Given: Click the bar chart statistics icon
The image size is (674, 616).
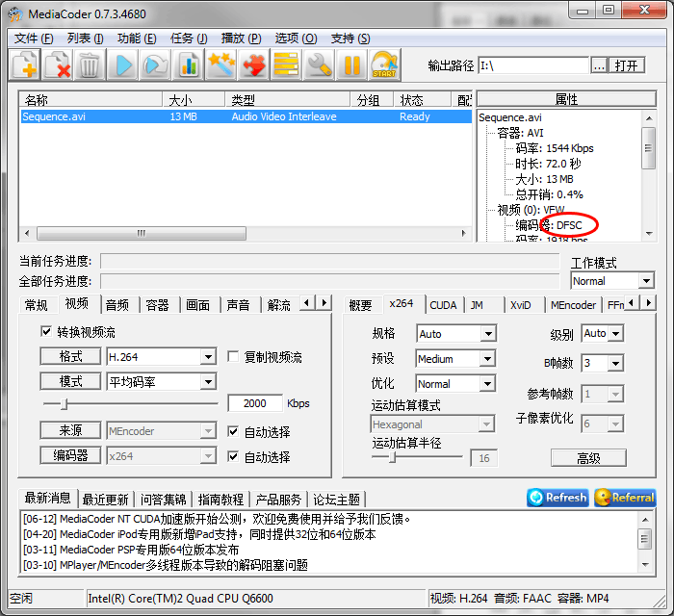Looking at the screenshot, I should 189,64.
